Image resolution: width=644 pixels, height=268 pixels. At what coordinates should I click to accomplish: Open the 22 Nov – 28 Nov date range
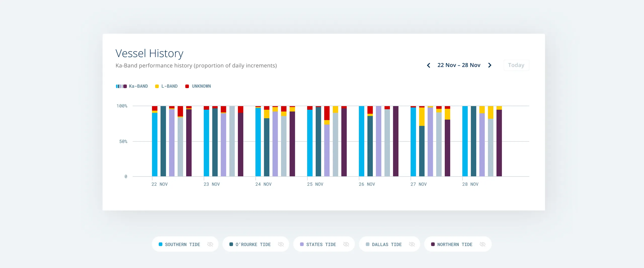pos(459,65)
